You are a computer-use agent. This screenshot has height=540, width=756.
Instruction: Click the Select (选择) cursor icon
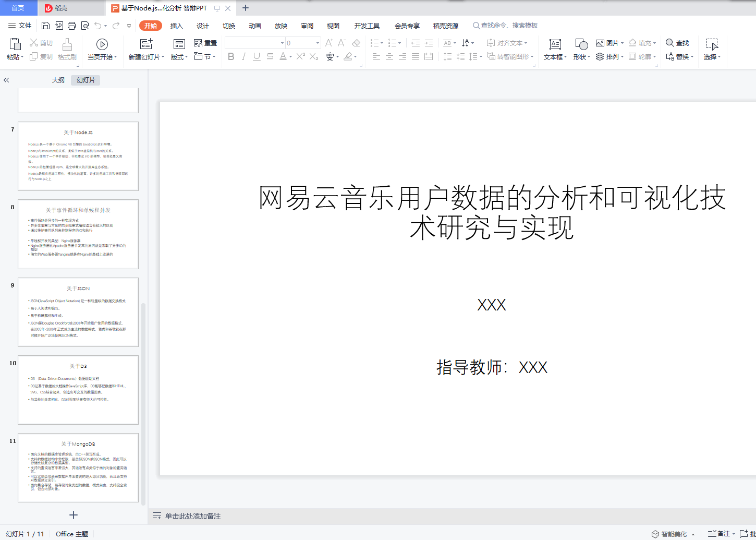coord(712,44)
